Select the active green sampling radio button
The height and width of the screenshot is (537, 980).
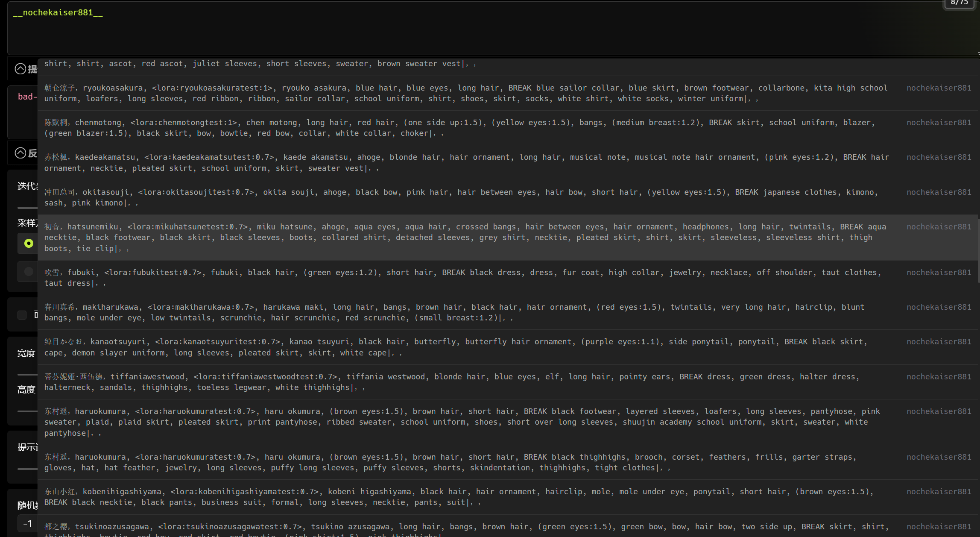point(29,243)
